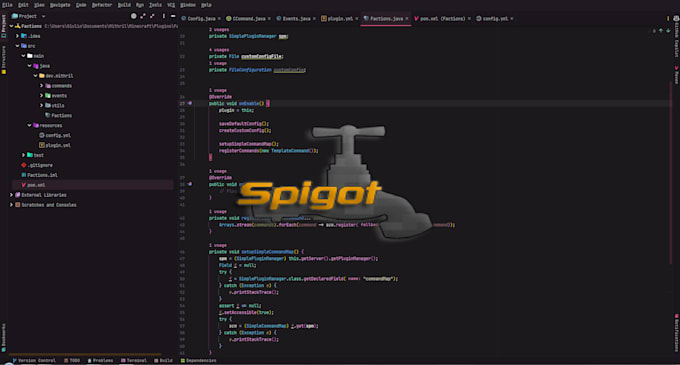The height and width of the screenshot is (365, 680).
Task: Select the .gitignore file
Action: click(37, 165)
